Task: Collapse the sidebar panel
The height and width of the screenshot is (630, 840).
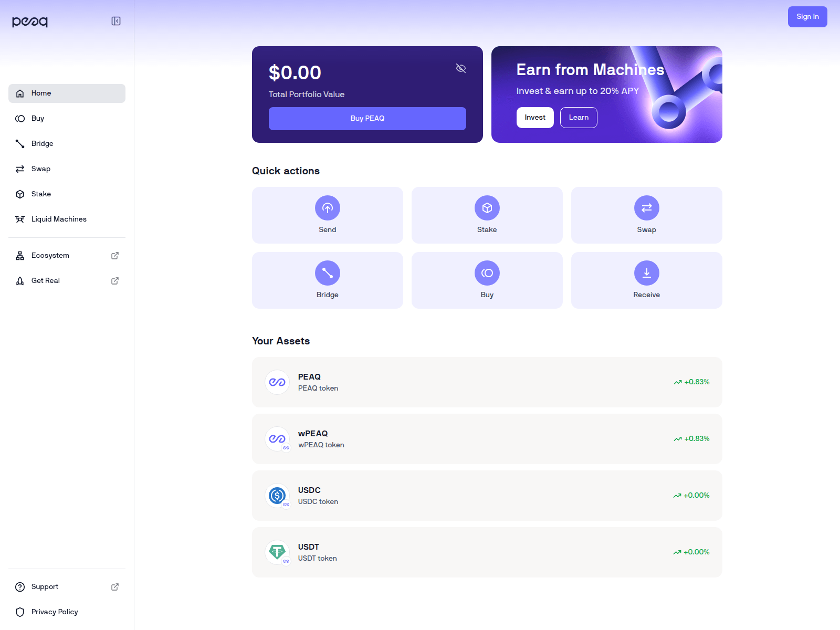Action: point(116,21)
